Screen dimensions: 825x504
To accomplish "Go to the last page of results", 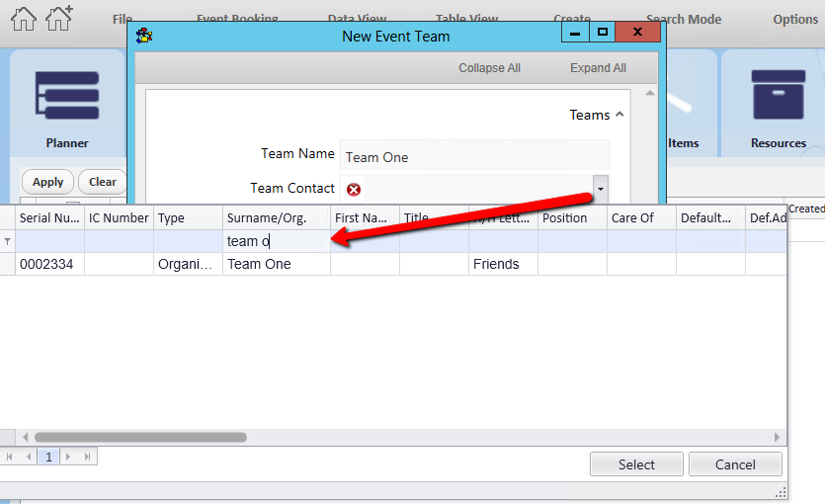I will 88,457.
